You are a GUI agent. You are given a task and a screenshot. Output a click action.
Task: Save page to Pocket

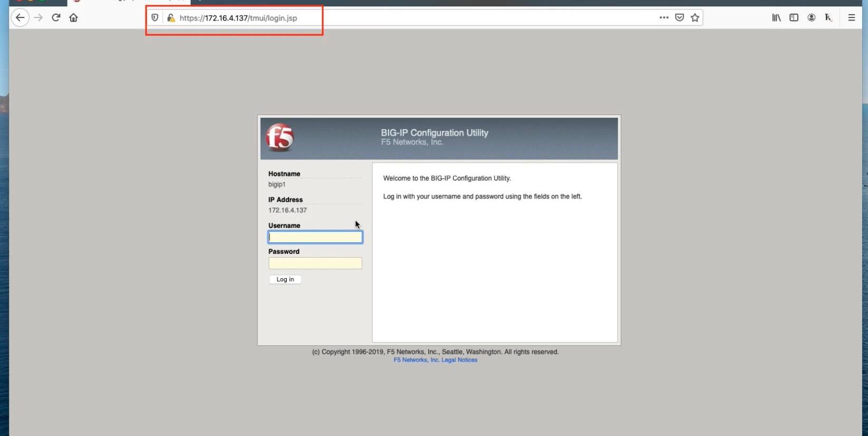click(x=679, y=17)
